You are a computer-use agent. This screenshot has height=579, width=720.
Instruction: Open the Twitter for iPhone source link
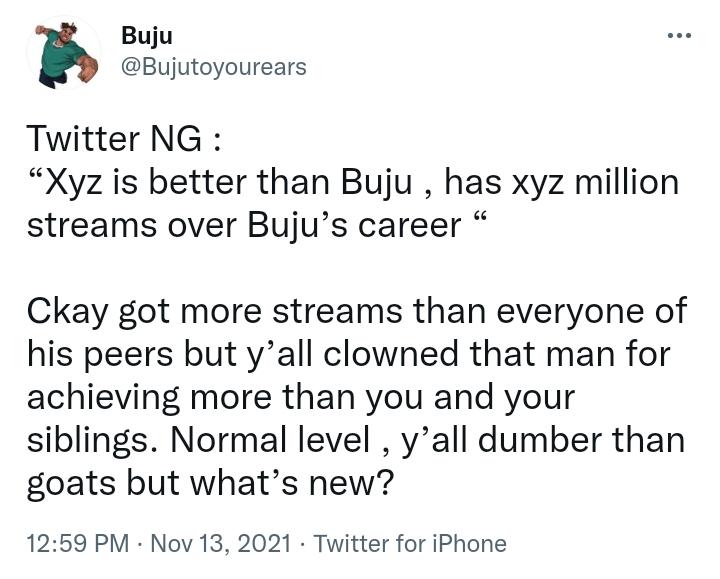(410, 544)
